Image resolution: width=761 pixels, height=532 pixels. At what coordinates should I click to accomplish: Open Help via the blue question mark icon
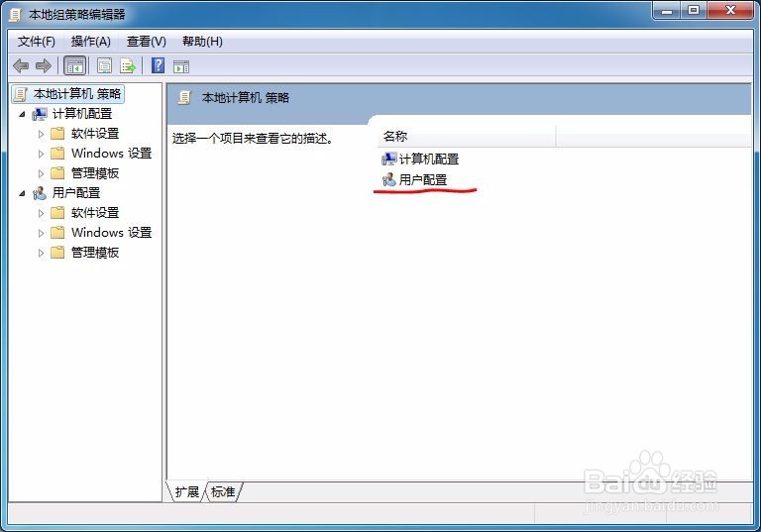pyautogui.click(x=159, y=65)
